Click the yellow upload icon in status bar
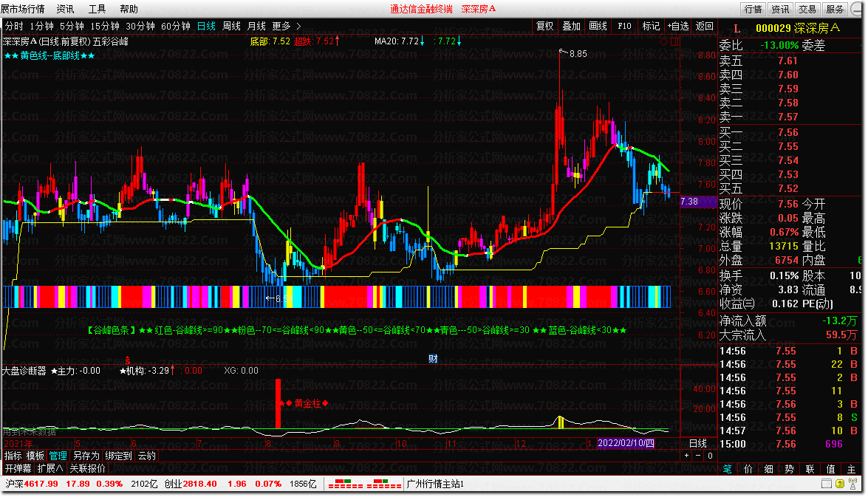 click(840, 484)
